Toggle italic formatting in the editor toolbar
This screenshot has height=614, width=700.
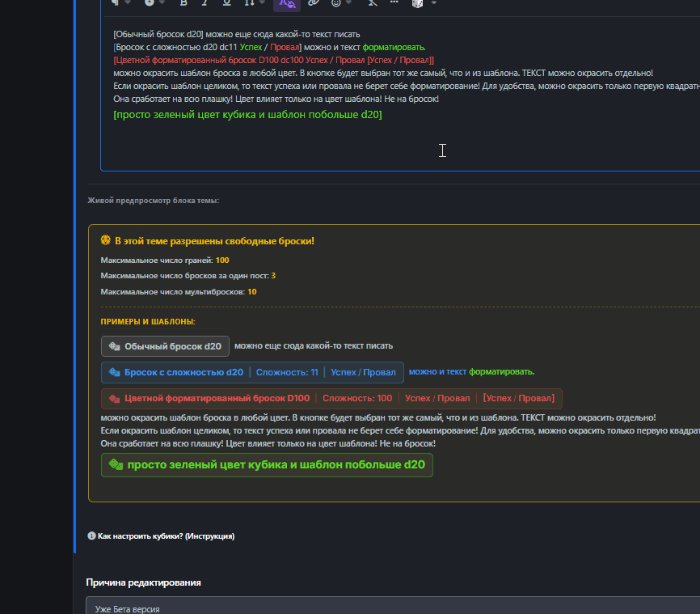(x=205, y=2)
